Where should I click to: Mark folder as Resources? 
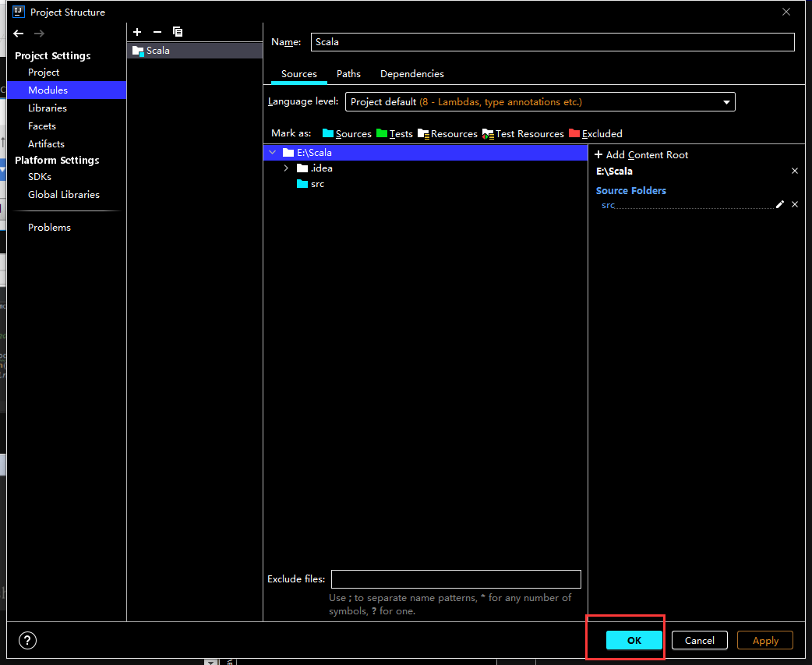(448, 133)
